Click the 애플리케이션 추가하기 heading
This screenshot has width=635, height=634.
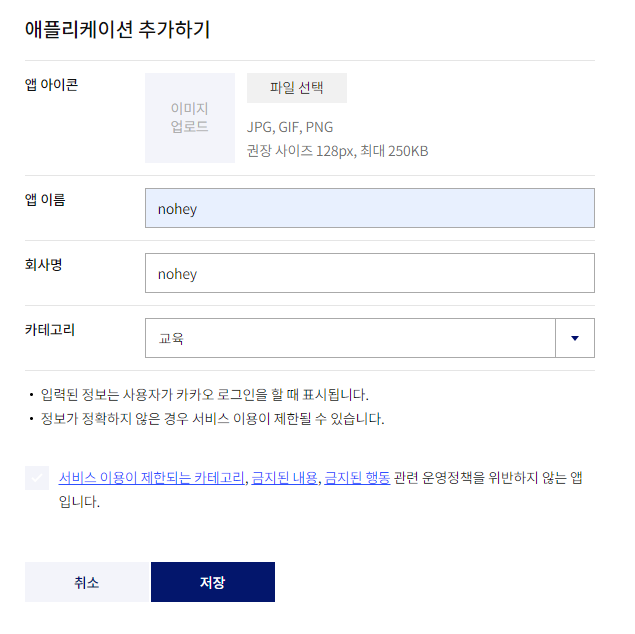[x=117, y=30]
